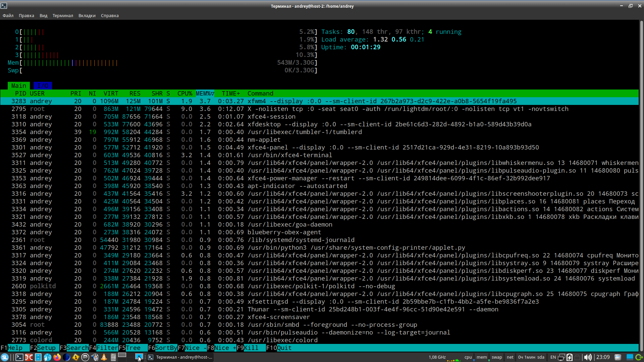
Task: Open the volume control tray icon
Action: 588,357
